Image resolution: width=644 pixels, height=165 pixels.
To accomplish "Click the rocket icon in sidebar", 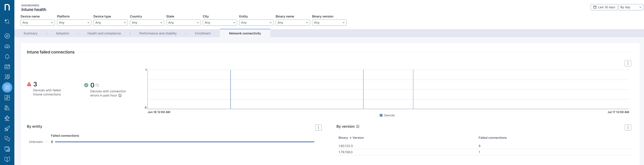I will click(7, 129).
